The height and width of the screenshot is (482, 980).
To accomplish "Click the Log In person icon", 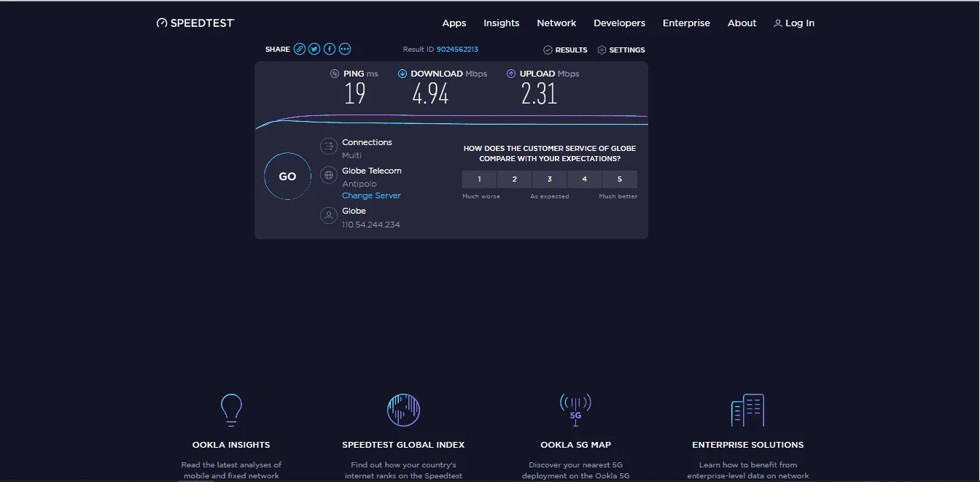I will (778, 23).
